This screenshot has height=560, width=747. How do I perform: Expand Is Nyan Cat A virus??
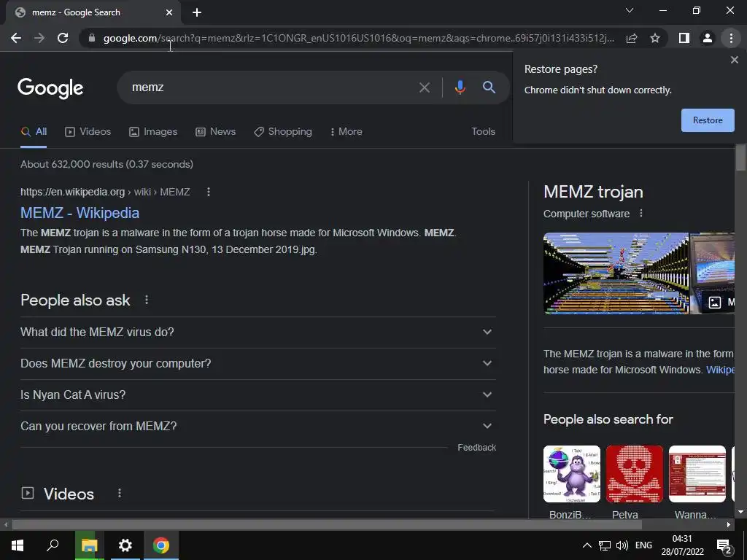pyautogui.click(x=258, y=395)
